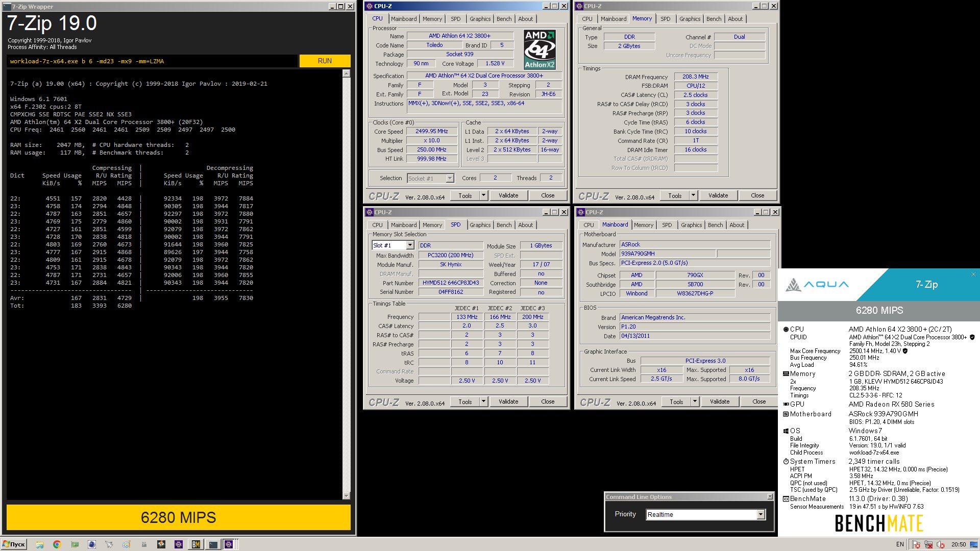Click Tools button in CPU-Z SPD window

point(465,402)
